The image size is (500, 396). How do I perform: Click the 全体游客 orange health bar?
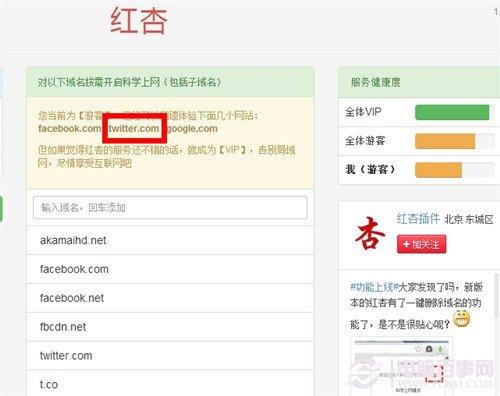(x=445, y=141)
